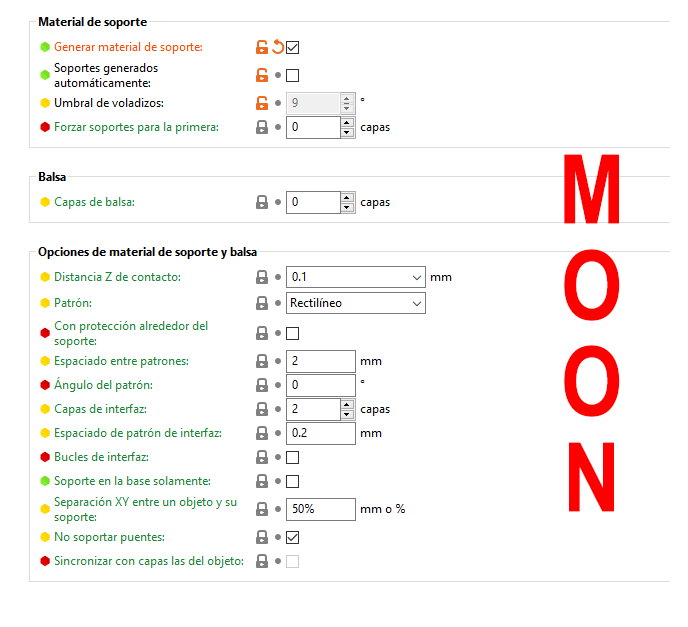The height and width of the screenshot is (627, 688).
Task: Uncheck the Generar material de soporte checkbox
Action: point(293,47)
